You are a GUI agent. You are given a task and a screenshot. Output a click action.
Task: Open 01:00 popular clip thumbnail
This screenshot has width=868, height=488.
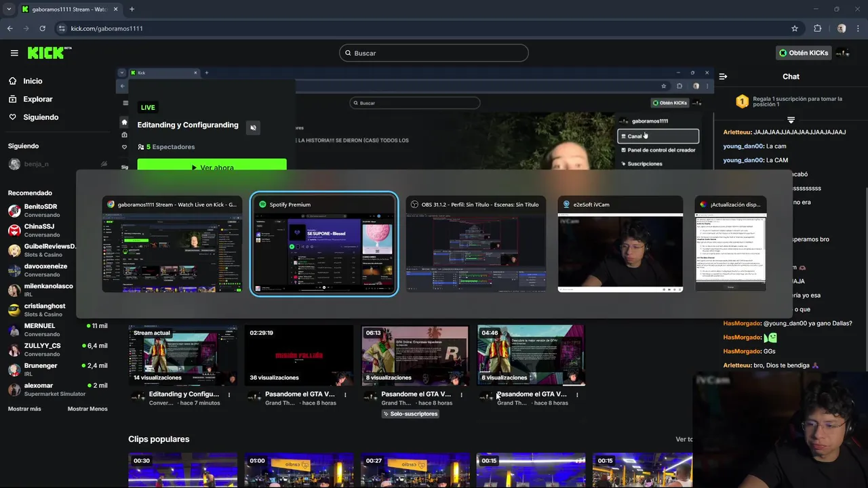click(x=298, y=470)
